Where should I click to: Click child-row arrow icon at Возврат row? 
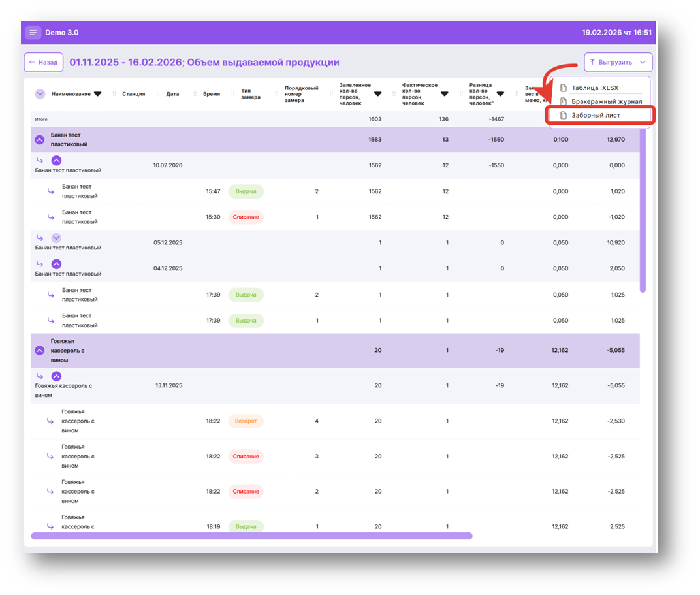pyautogui.click(x=50, y=421)
